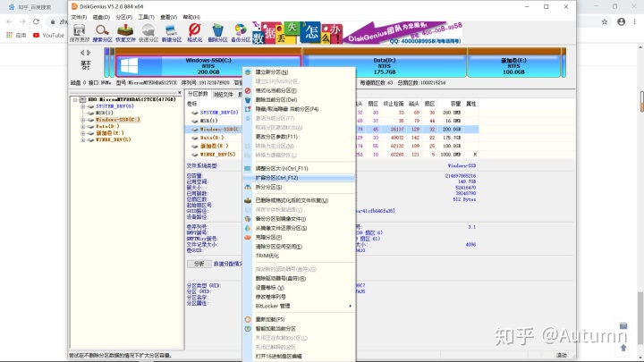Choose 从镜像文件还原分区(S) in context menu
This screenshot has width=644, height=362.
pos(299,228)
